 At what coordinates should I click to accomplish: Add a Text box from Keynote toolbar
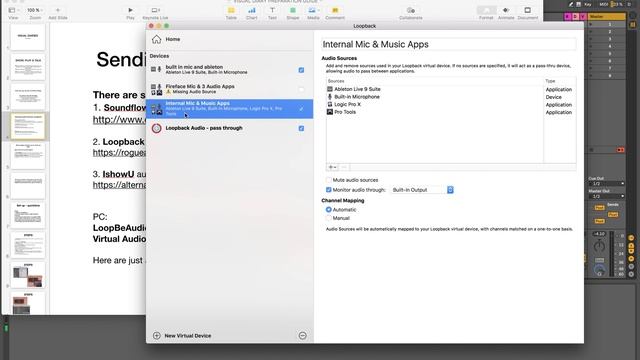272,13
